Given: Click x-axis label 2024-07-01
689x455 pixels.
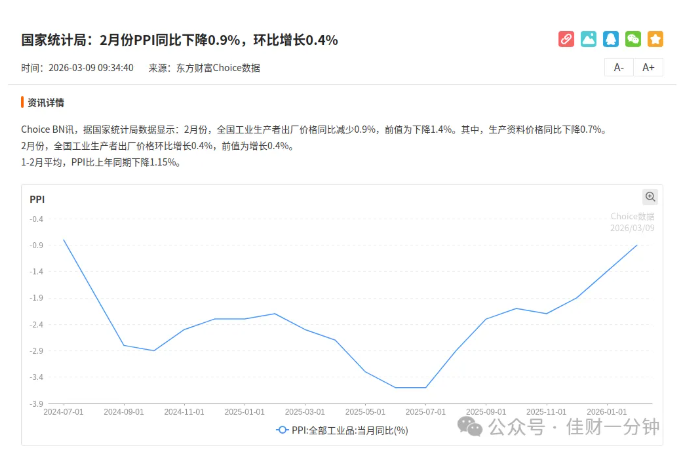Looking at the screenshot, I should (x=63, y=412).
